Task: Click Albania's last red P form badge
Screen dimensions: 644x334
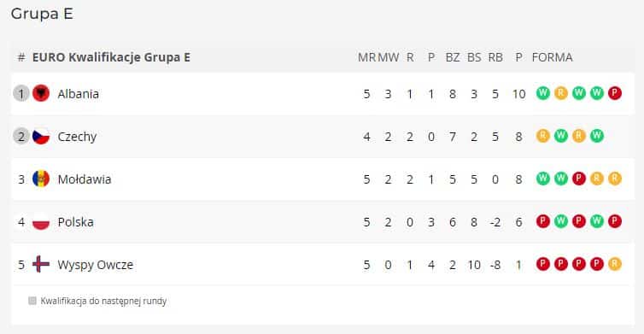Action: pos(615,93)
